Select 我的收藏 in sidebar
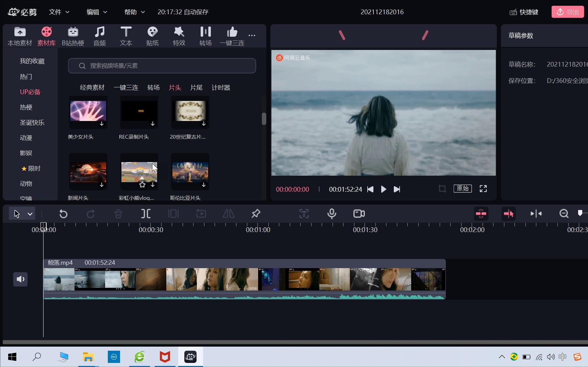Screen dimensions: 588x367 coord(32,61)
